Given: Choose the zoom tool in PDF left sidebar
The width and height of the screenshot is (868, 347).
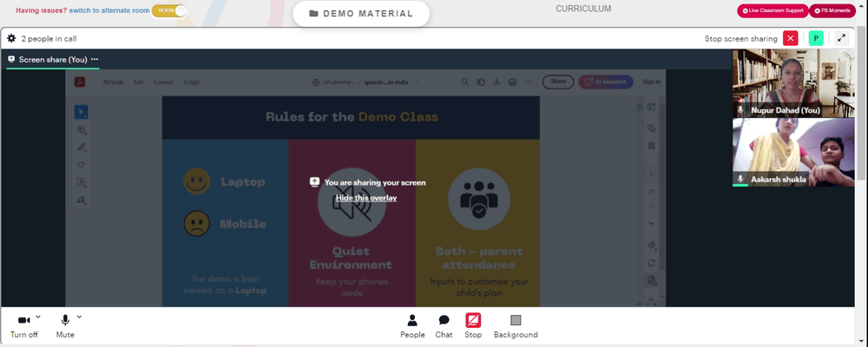Looking at the screenshot, I should click(x=82, y=129).
